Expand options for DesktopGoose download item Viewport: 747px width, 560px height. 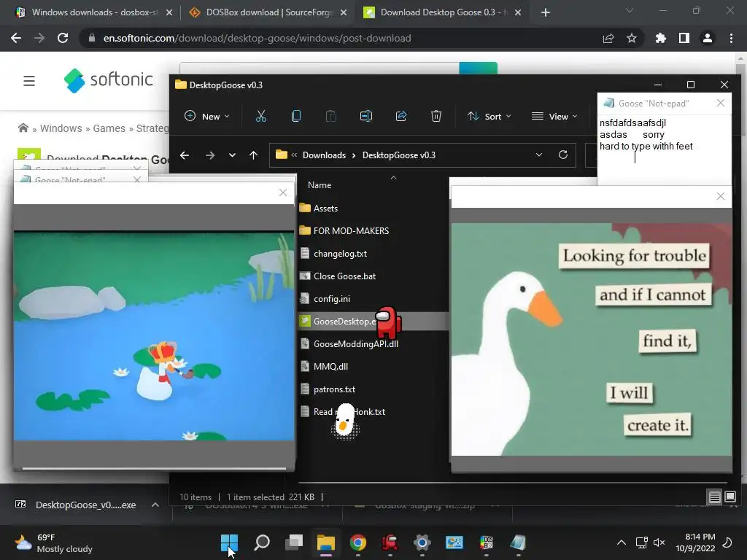coord(155,505)
